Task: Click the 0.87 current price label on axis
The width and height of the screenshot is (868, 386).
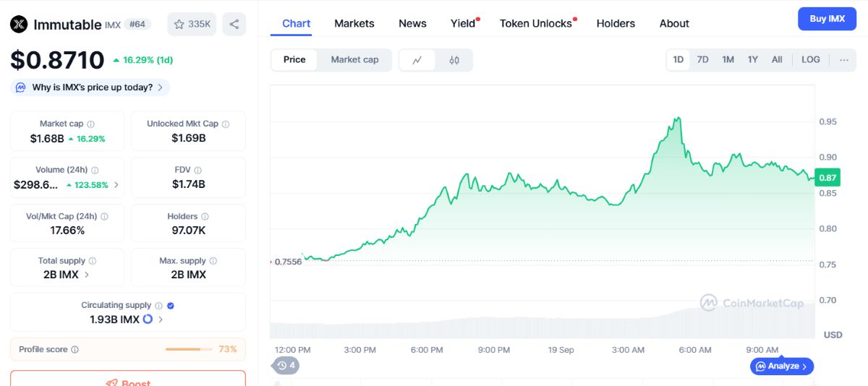Action: [x=827, y=177]
